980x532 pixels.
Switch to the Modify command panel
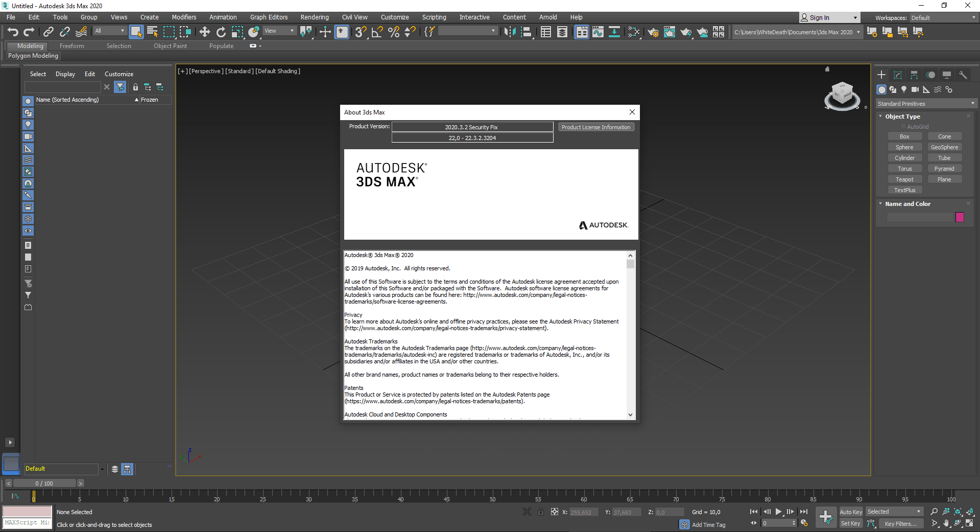[898, 75]
